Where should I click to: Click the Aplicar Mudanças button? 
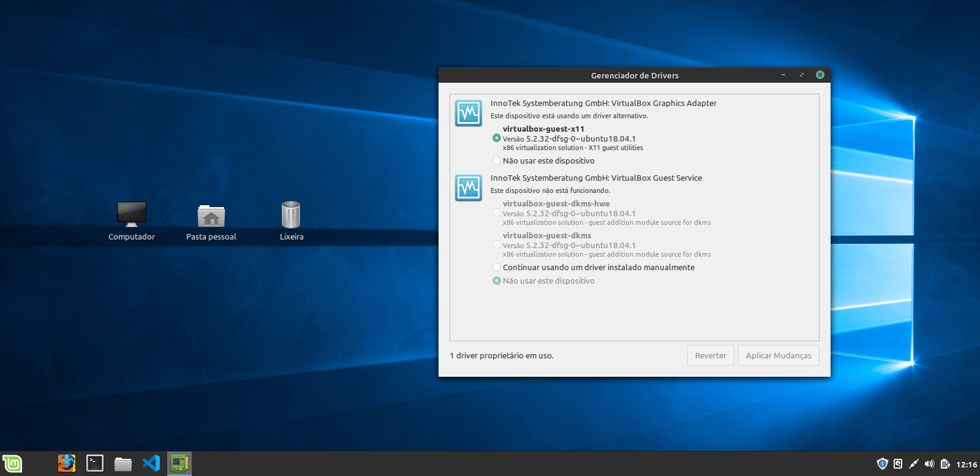(x=778, y=355)
